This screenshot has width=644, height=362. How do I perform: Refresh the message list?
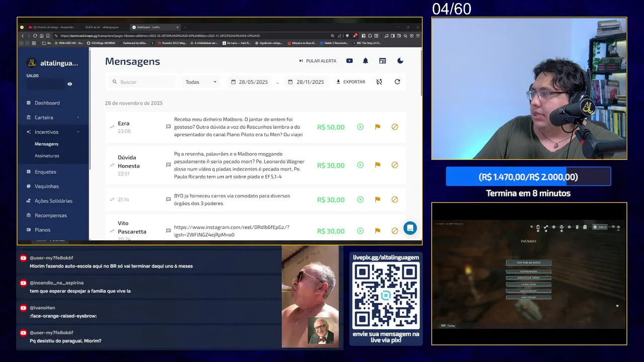point(397,82)
